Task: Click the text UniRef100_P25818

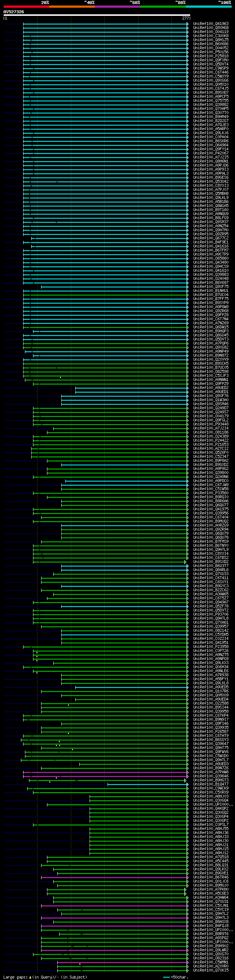Action: coord(211,56)
